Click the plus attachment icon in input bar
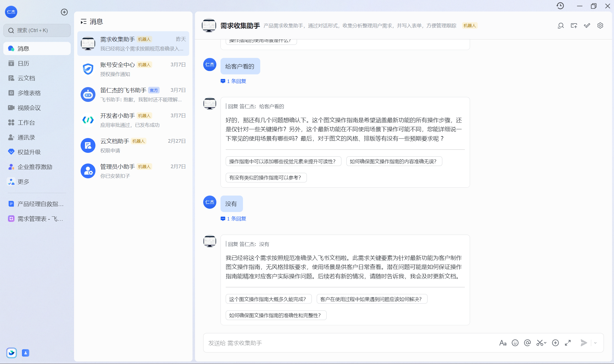This screenshot has height=364, width=614. point(555,343)
